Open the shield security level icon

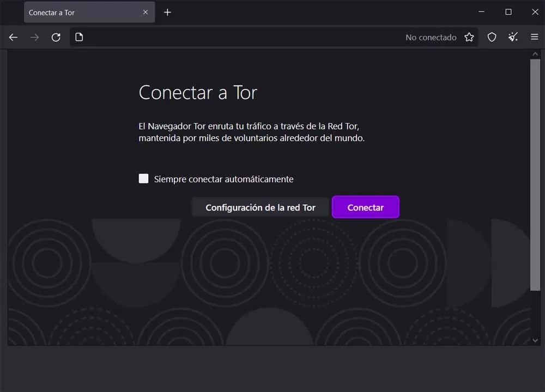point(492,37)
